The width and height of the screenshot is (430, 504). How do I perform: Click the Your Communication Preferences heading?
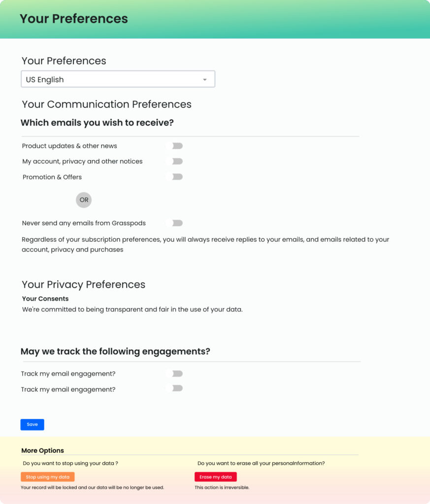pyautogui.click(x=106, y=104)
